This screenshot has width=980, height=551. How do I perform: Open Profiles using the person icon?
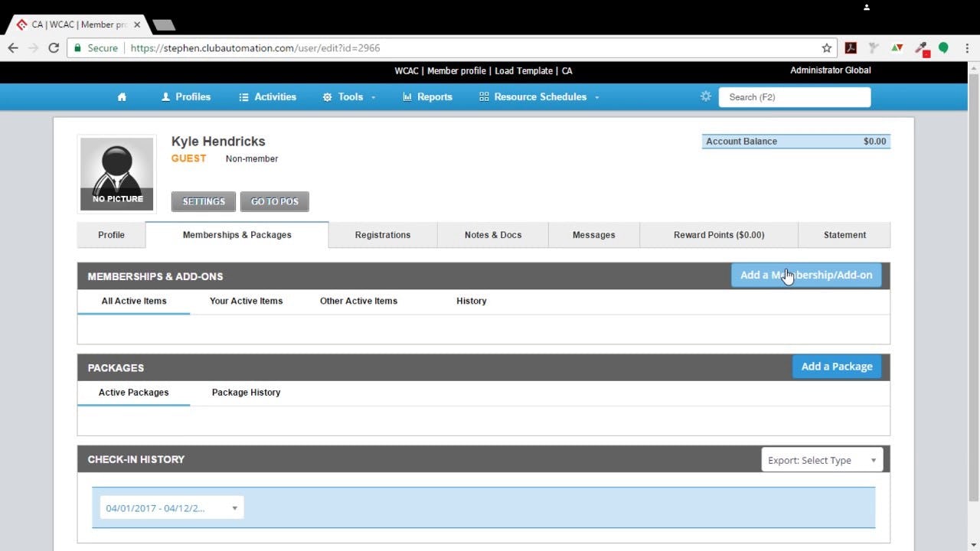pyautogui.click(x=166, y=96)
